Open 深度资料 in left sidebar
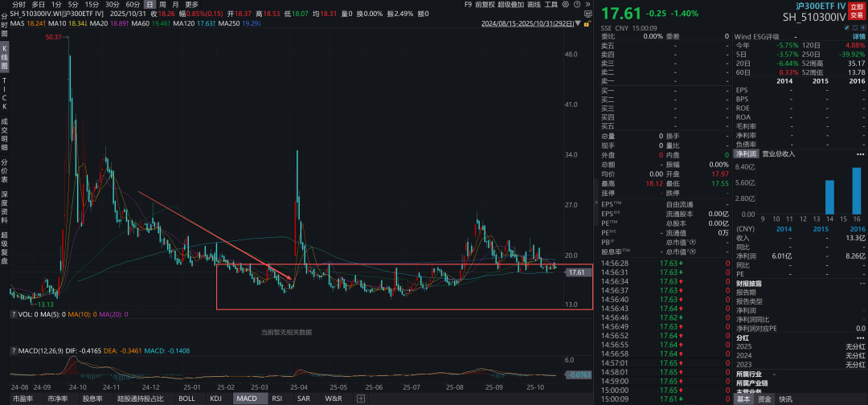 point(5,207)
